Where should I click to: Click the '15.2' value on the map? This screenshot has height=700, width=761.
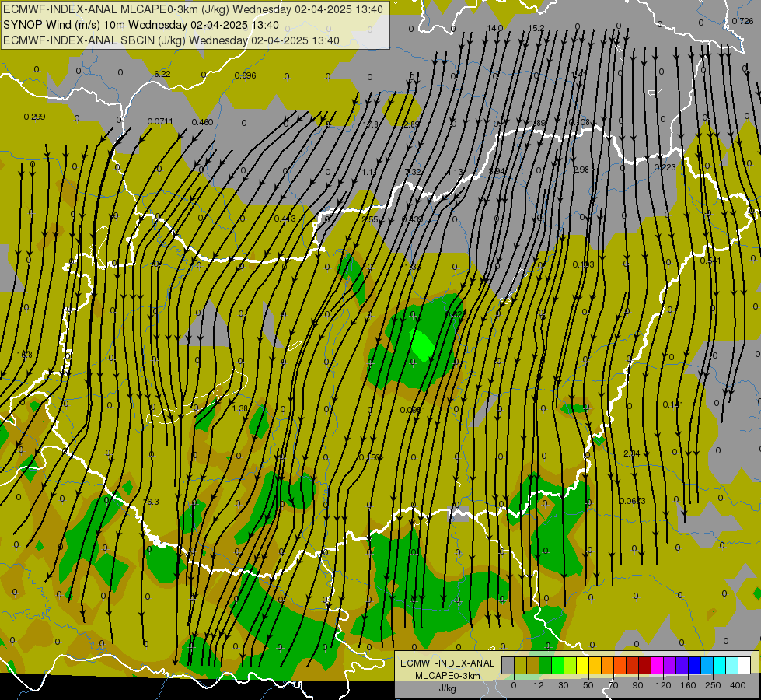point(536,28)
